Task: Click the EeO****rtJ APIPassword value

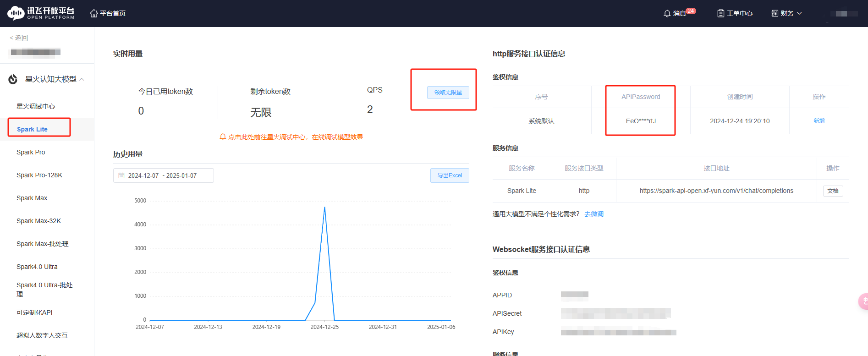Action: click(641, 121)
